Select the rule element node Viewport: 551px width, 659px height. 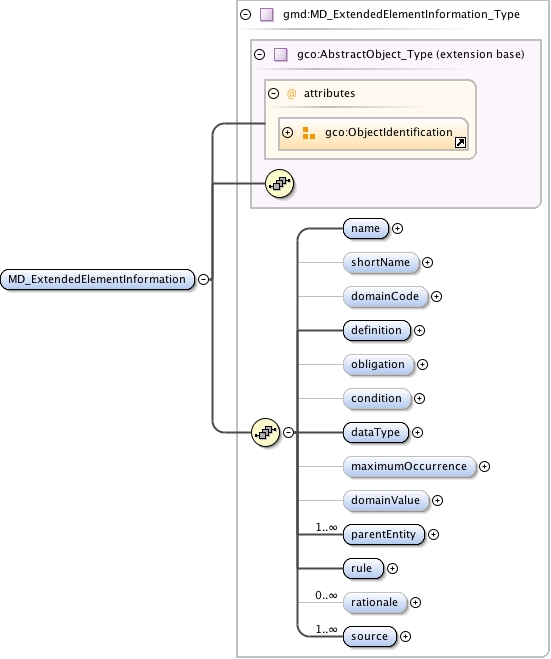(363, 568)
